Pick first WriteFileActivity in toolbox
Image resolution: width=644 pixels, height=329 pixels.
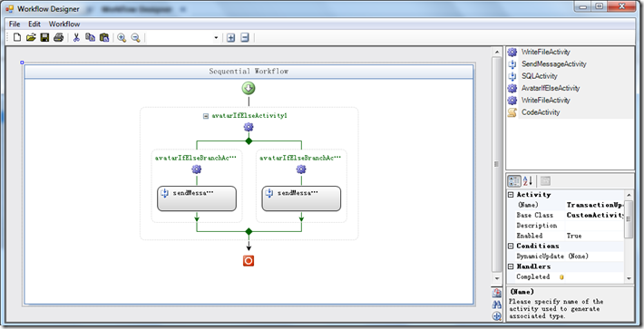point(545,52)
